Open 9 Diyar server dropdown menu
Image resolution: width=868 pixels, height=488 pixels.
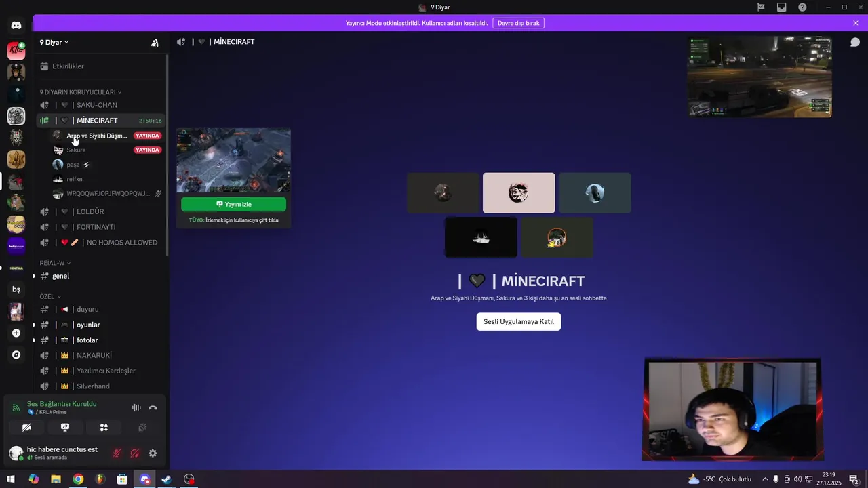pos(54,42)
